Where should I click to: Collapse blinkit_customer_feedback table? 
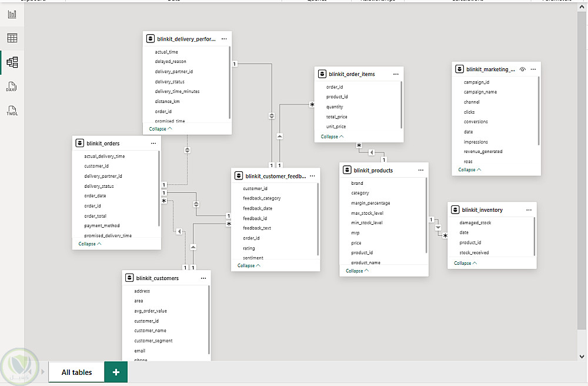[249, 265]
